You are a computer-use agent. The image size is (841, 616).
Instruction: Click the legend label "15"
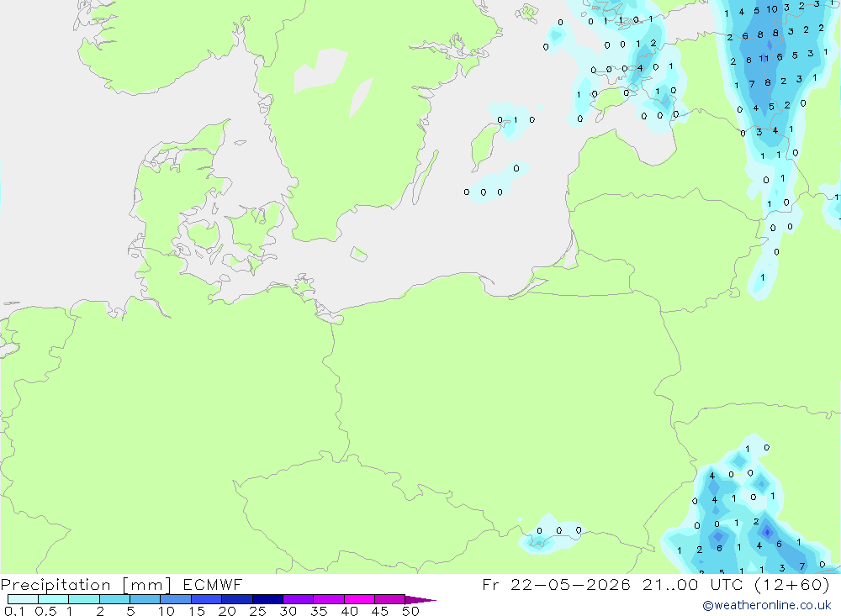pyautogui.click(x=197, y=611)
